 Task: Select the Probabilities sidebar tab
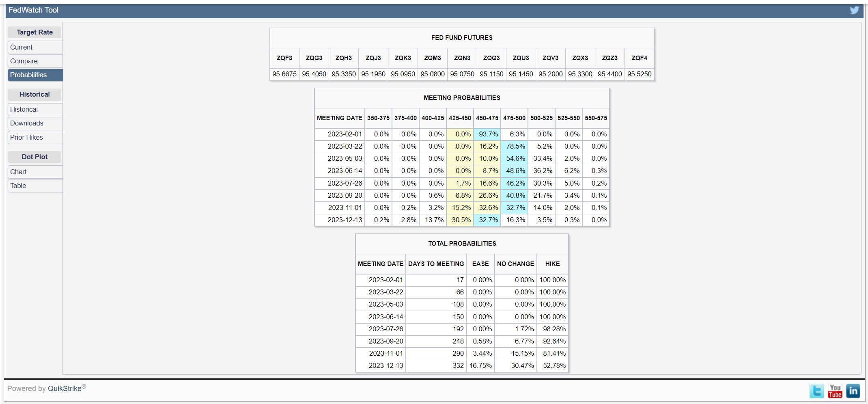pos(35,75)
